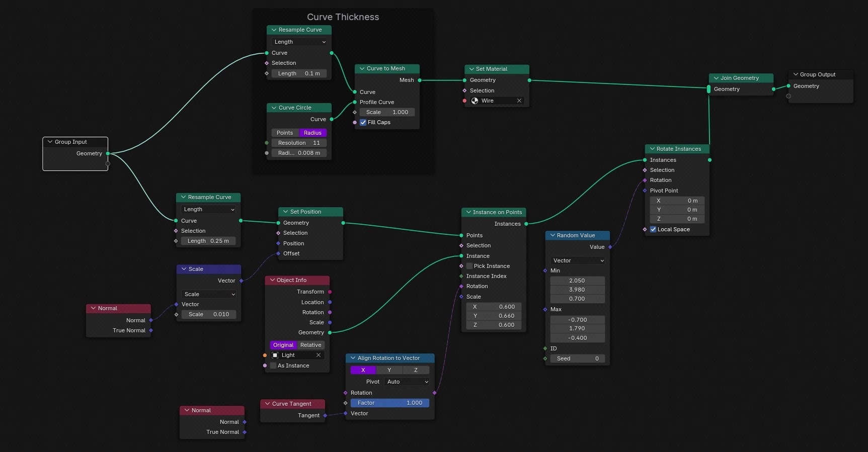
Task: Open the Pivot Auto dropdown
Action: (407, 382)
